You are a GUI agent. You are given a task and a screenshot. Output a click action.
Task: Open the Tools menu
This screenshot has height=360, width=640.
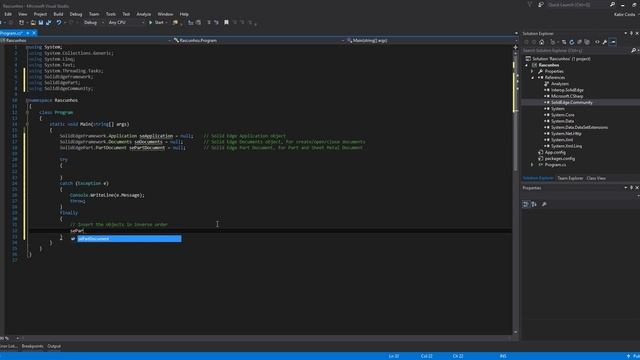(x=111, y=14)
